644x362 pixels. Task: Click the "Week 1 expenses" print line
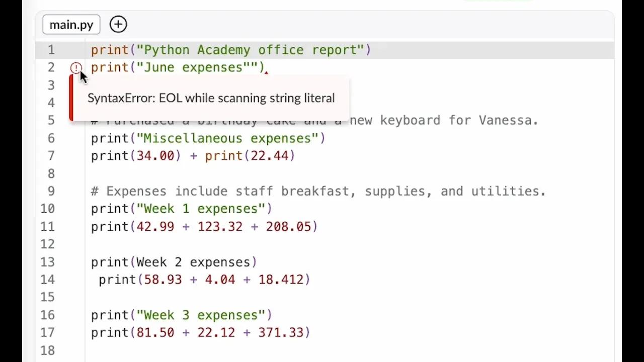point(181,209)
